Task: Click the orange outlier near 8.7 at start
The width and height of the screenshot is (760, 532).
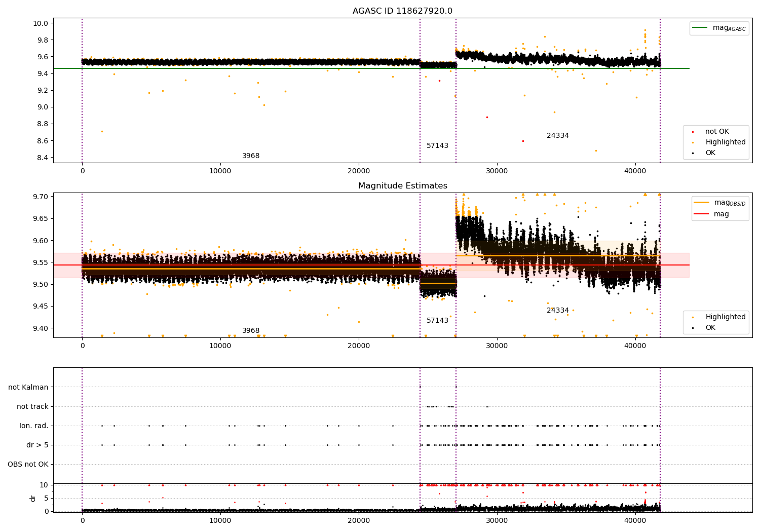Action: click(x=102, y=131)
